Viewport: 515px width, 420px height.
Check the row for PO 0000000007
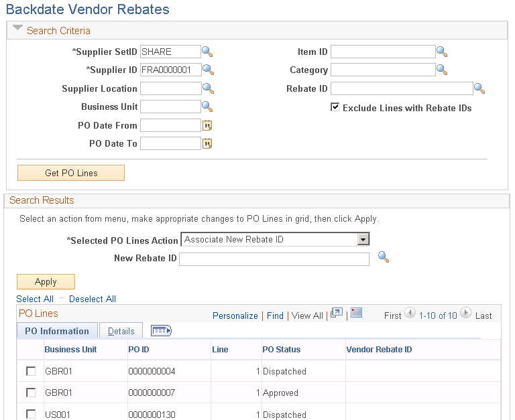click(x=31, y=393)
